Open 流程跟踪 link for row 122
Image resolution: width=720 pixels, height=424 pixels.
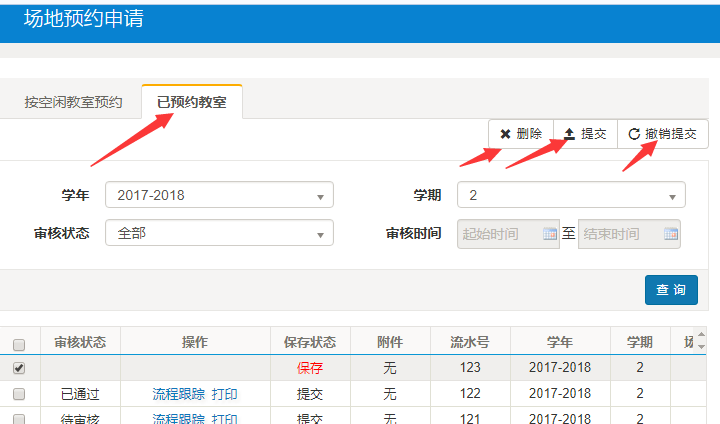(178, 394)
